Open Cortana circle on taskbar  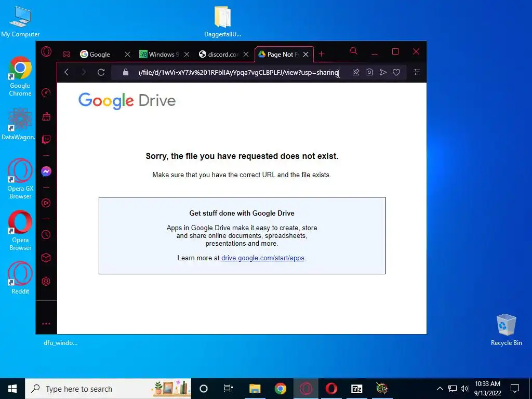(204, 389)
